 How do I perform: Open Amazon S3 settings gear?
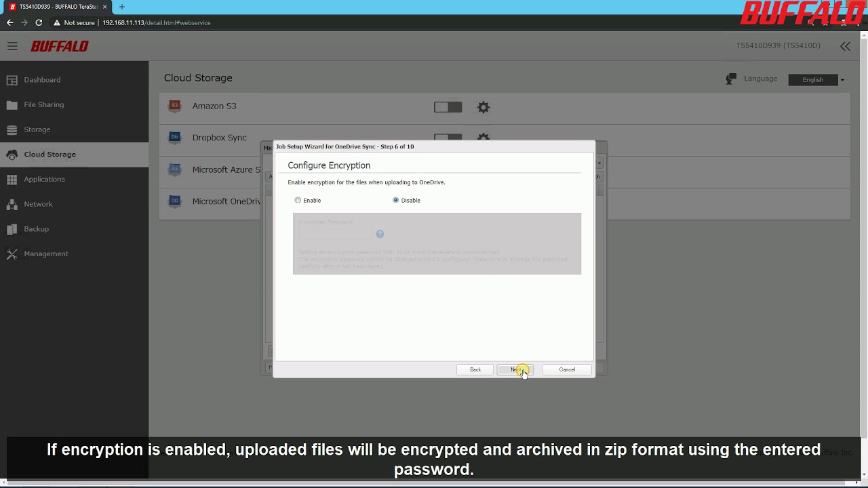pos(483,107)
